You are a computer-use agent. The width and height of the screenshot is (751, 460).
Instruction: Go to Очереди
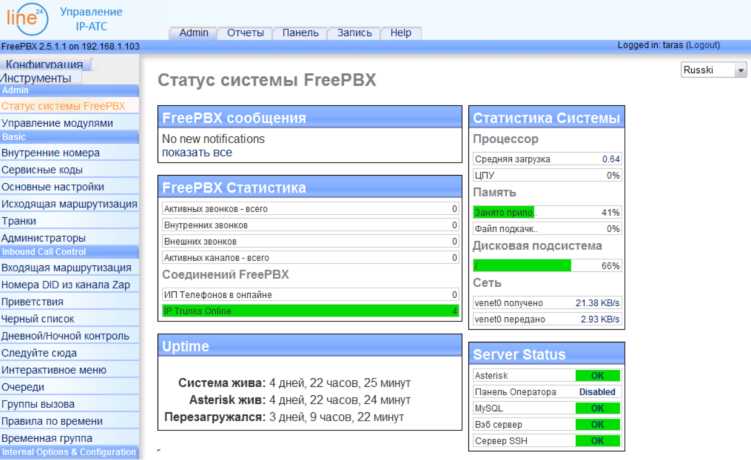23,387
